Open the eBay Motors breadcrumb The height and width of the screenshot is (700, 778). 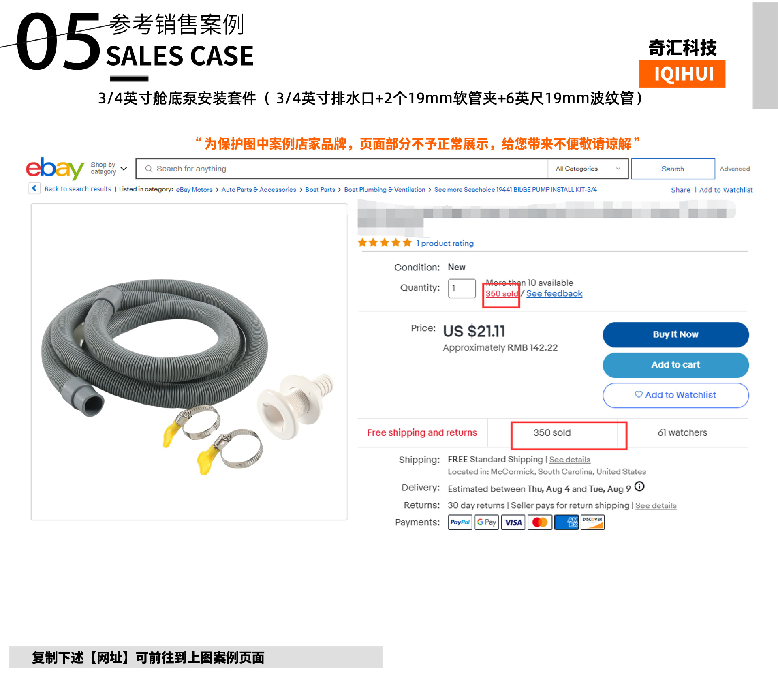(194, 189)
